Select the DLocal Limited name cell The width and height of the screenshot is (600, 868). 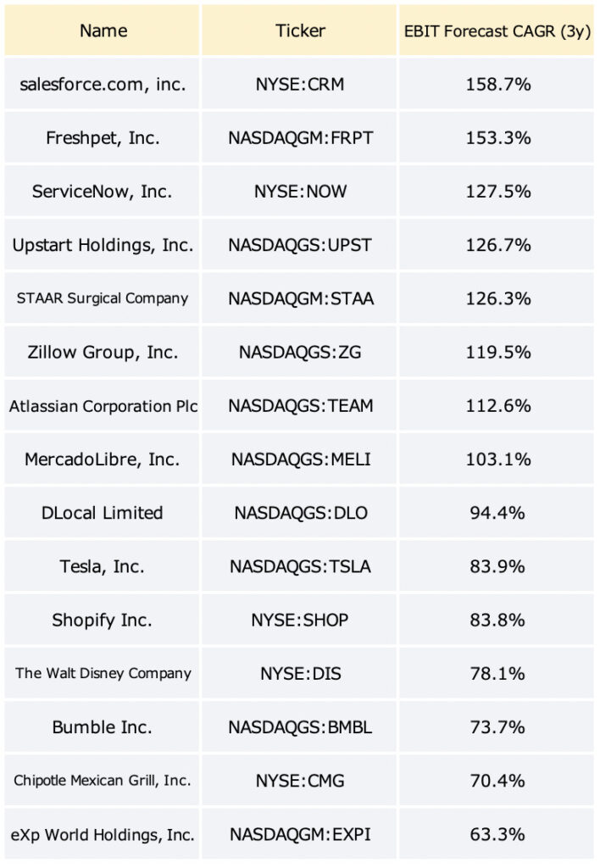click(x=103, y=513)
